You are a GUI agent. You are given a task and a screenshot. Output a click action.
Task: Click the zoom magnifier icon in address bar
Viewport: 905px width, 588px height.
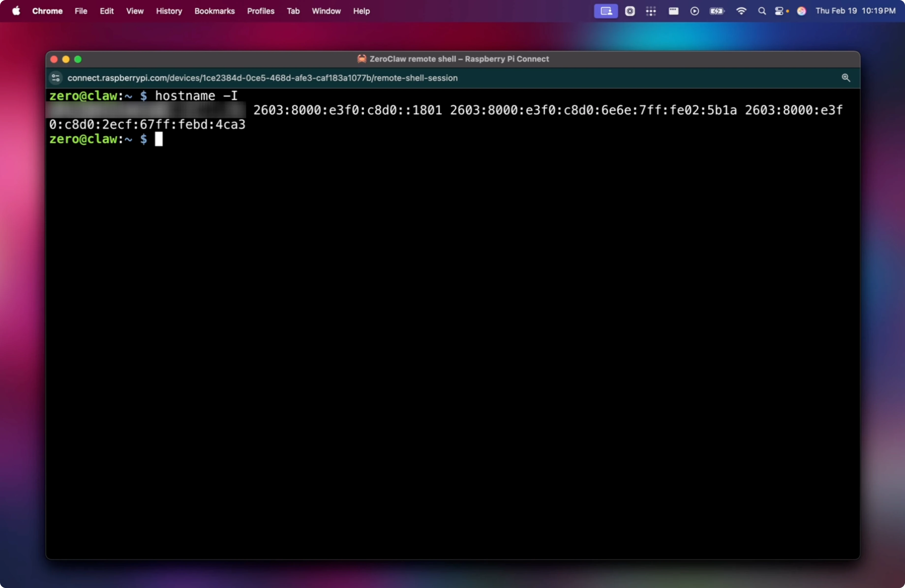pyautogui.click(x=846, y=78)
